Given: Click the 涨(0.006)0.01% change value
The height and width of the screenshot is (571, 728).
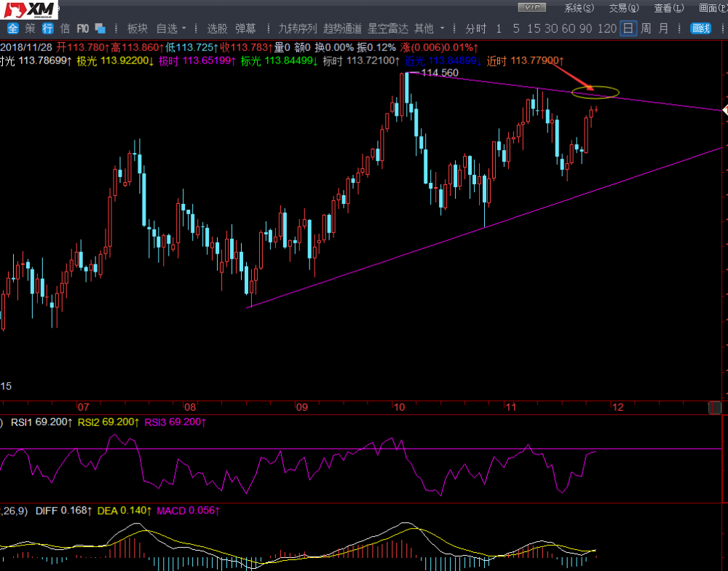Looking at the screenshot, I should click(x=439, y=47).
